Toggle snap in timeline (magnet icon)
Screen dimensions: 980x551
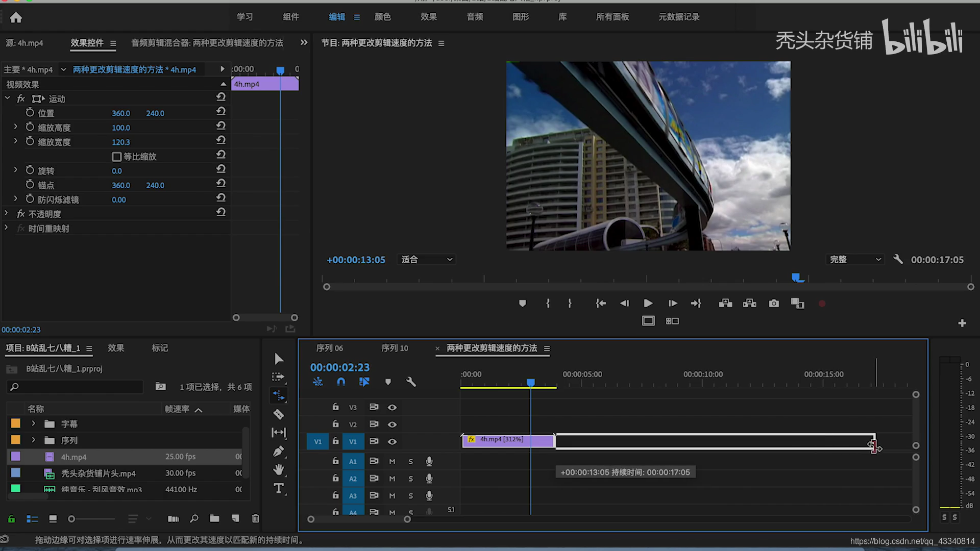(x=341, y=382)
